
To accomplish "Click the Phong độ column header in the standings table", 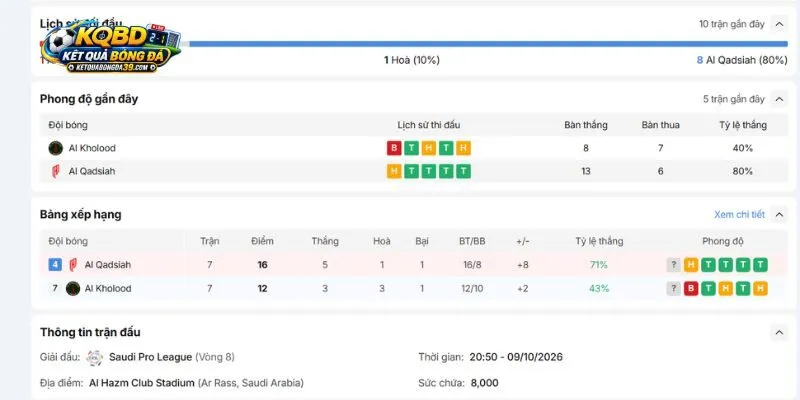I will pyautogui.click(x=722, y=241).
